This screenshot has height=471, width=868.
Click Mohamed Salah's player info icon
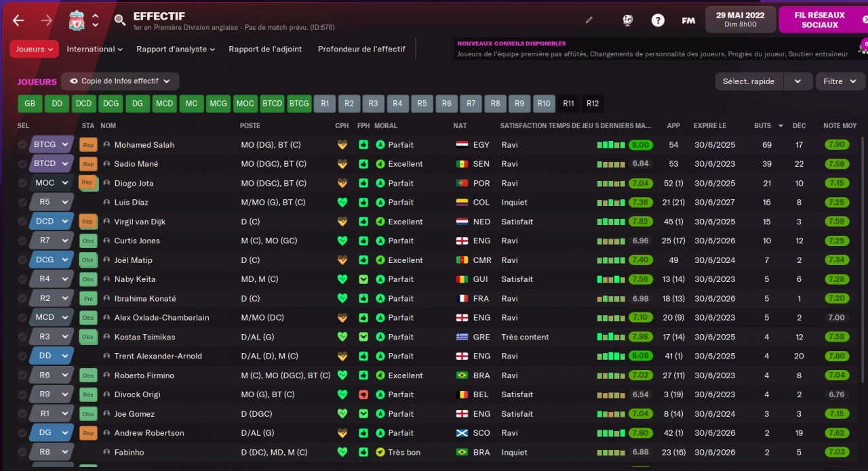[106, 145]
